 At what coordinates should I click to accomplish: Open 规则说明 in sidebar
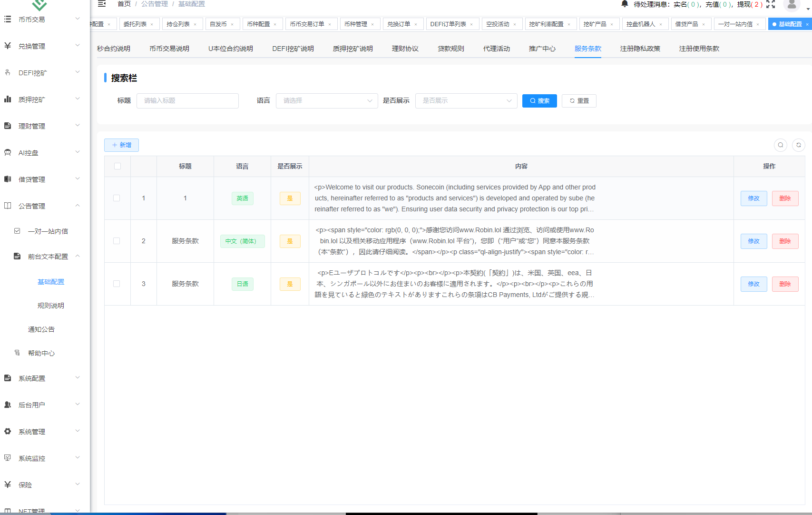pos(51,306)
